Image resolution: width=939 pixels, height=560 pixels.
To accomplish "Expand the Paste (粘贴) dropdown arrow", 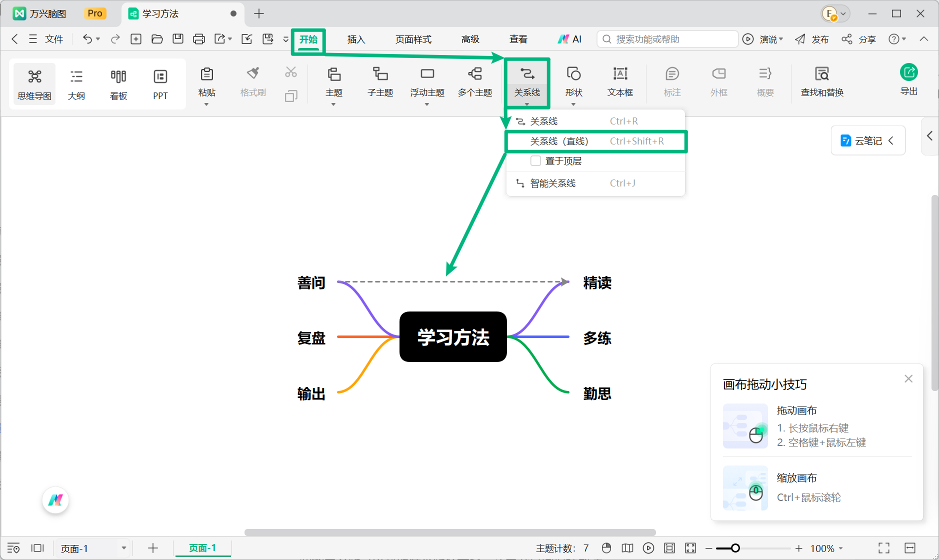I will click(x=206, y=104).
